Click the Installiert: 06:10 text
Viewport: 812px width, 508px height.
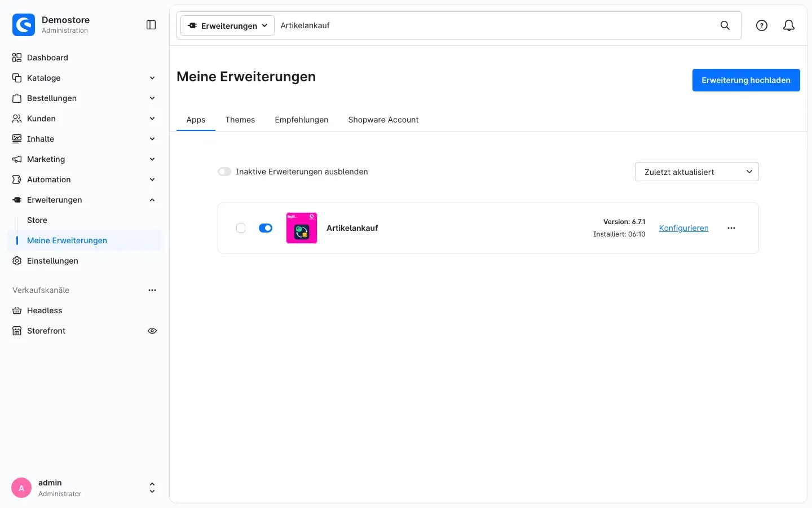click(x=619, y=234)
